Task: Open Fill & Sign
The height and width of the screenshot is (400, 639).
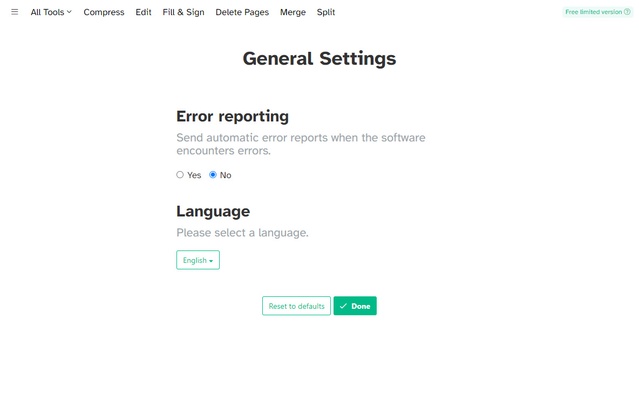Action: click(183, 13)
